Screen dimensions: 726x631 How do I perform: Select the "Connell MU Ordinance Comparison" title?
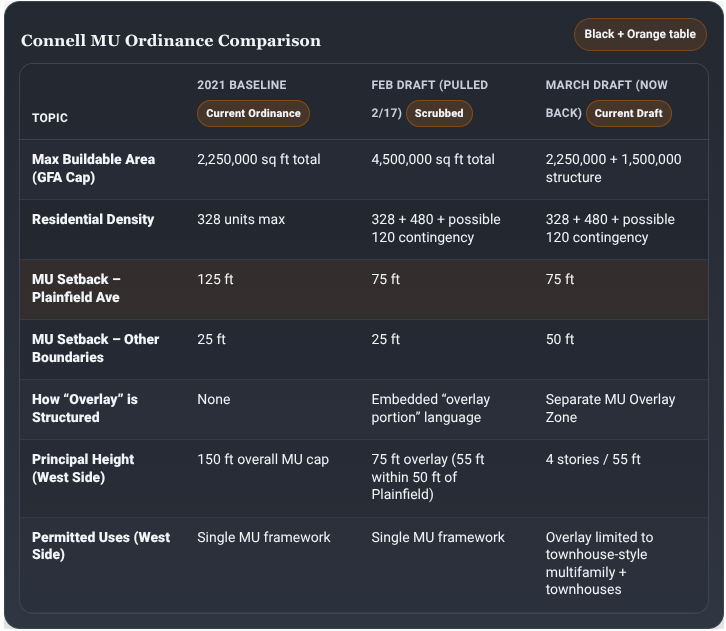click(171, 41)
